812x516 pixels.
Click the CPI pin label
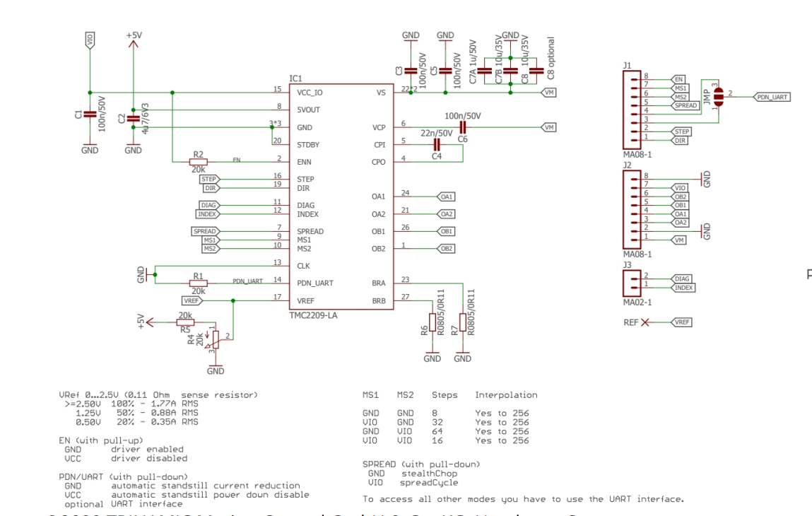pos(380,144)
